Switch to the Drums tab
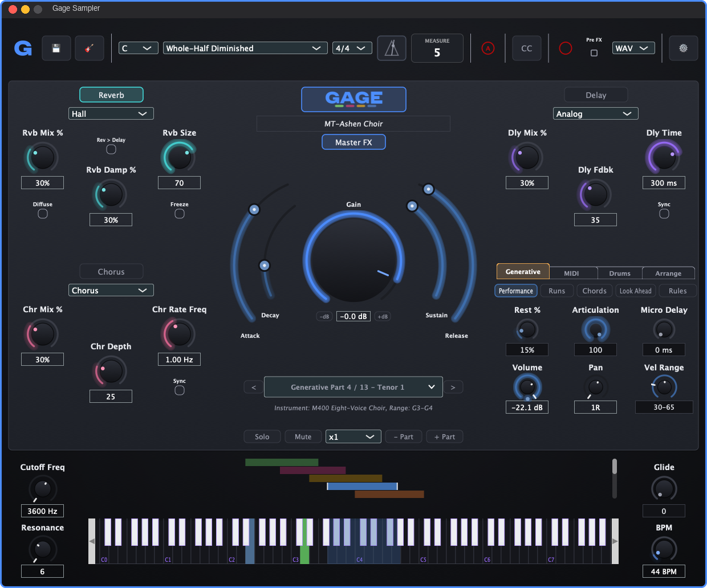Screen dimensions: 707x588 click(x=620, y=273)
